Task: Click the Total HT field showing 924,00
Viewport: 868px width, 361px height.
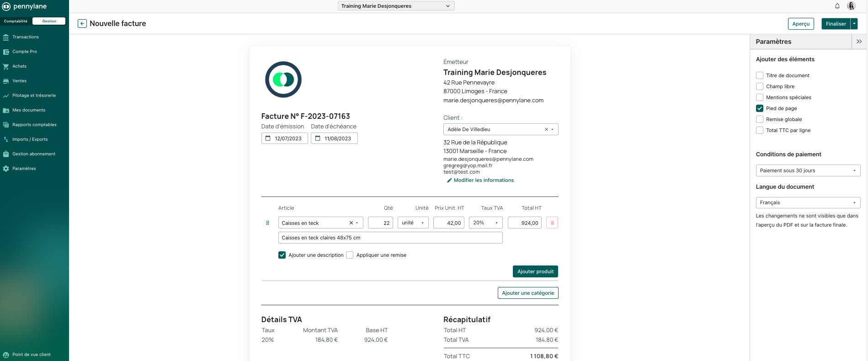Action: point(525,223)
